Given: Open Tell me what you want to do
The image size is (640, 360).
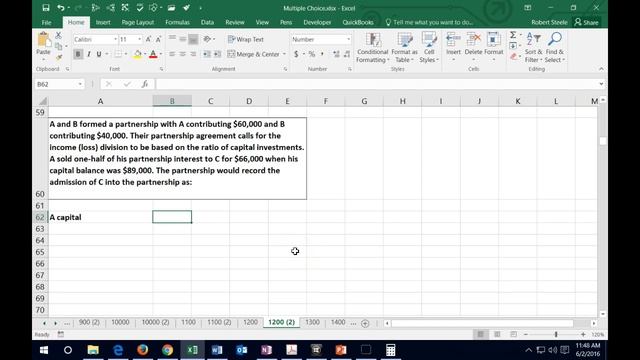Looking at the screenshot, I should tap(429, 22).
